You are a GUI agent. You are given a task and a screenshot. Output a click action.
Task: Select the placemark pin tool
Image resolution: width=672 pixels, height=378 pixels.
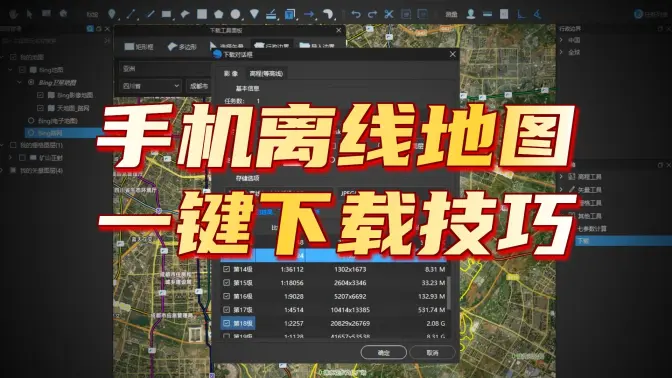tap(112, 14)
